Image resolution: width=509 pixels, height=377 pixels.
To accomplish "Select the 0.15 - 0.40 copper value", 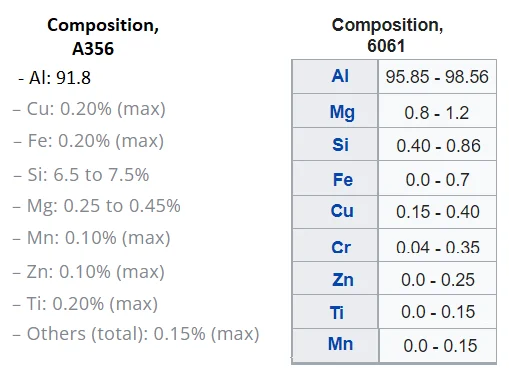I will (x=437, y=212).
